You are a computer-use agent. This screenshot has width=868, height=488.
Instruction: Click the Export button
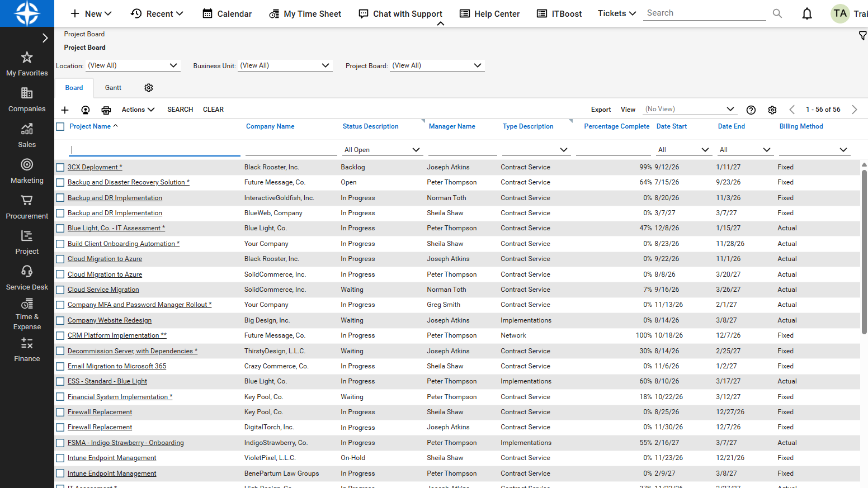[601, 110]
